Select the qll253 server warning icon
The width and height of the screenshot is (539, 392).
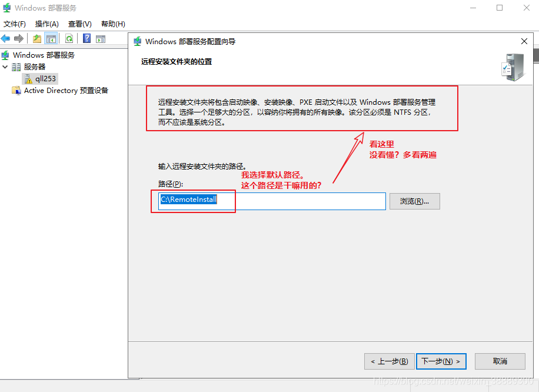[28, 79]
